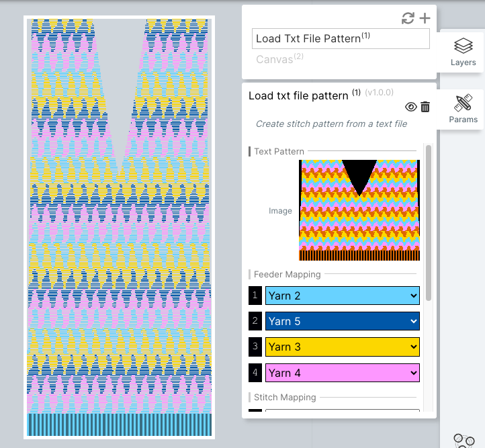Open feeder 4 Yarn 4 dropdown
Screen dimensions: 485x448
343,373
